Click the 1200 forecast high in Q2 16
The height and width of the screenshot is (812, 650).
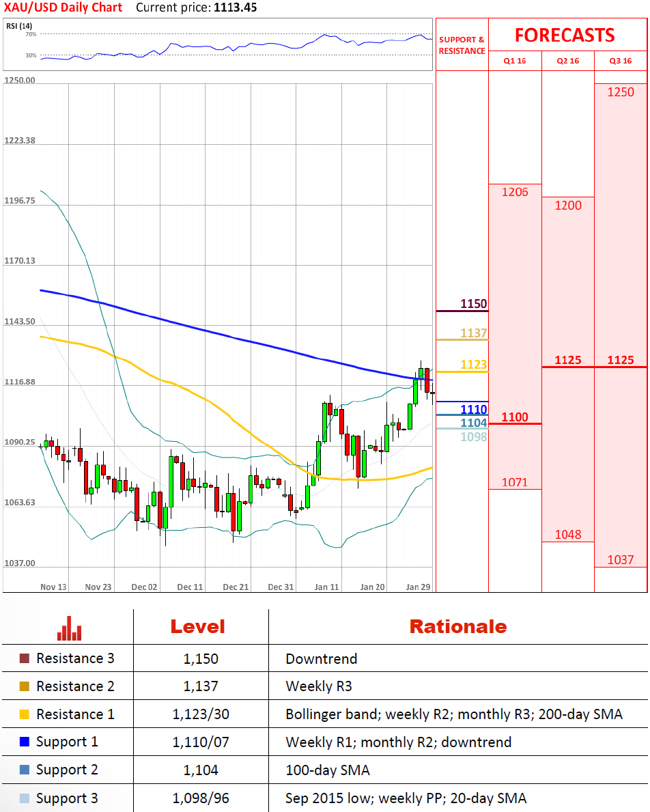click(x=568, y=206)
